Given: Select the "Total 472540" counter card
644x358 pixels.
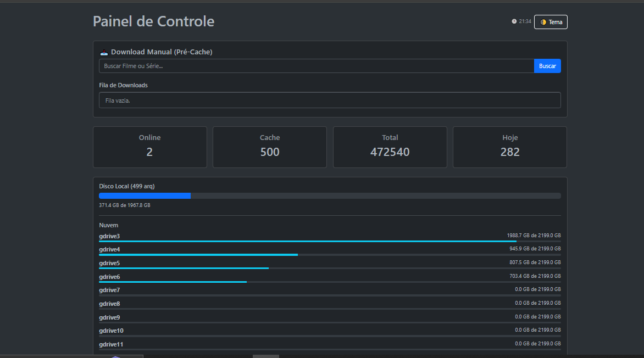Looking at the screenshot, I should point(390,147).
